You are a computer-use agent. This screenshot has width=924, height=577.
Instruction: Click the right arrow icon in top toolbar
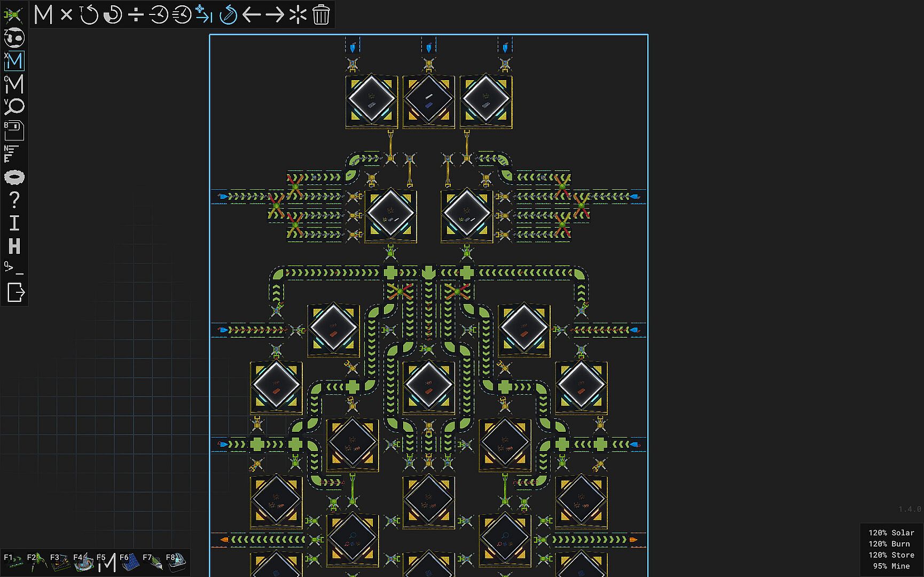(x=275, y=15)
